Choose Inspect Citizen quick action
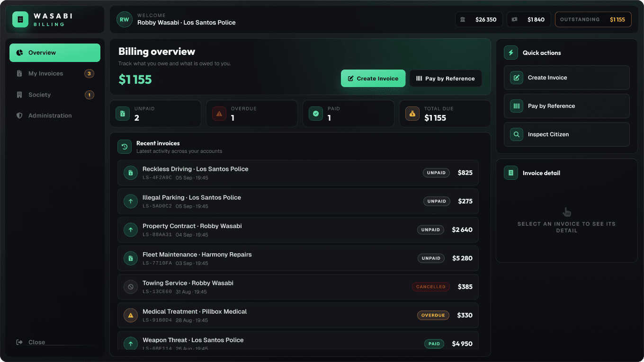Screen dimensions: 644x362 point(567,134)
